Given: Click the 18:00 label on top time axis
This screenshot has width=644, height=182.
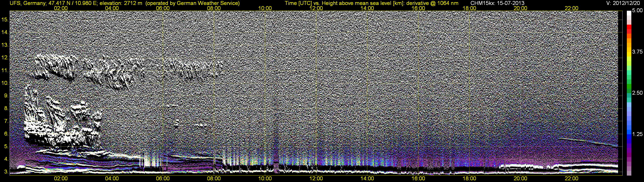Looking at the screenshot, I should tap(469, 8).
